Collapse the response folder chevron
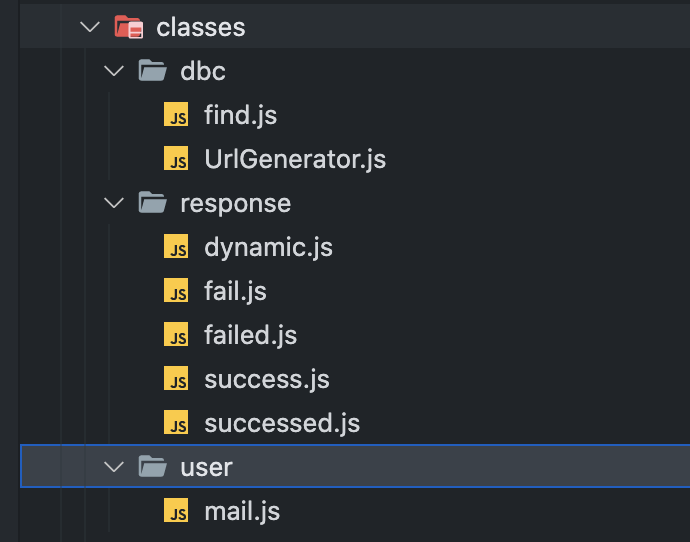 coord(115,203)
